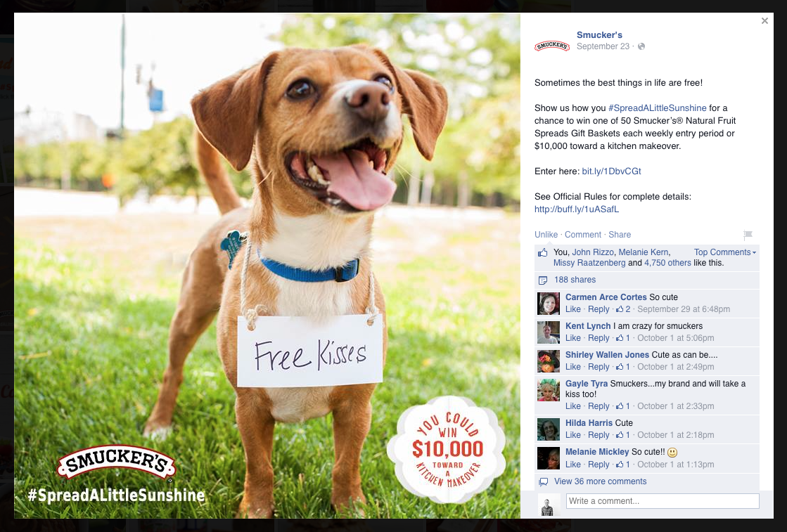
Task: Like Kent Lynch's comment
Action: (x=572, y=338)
